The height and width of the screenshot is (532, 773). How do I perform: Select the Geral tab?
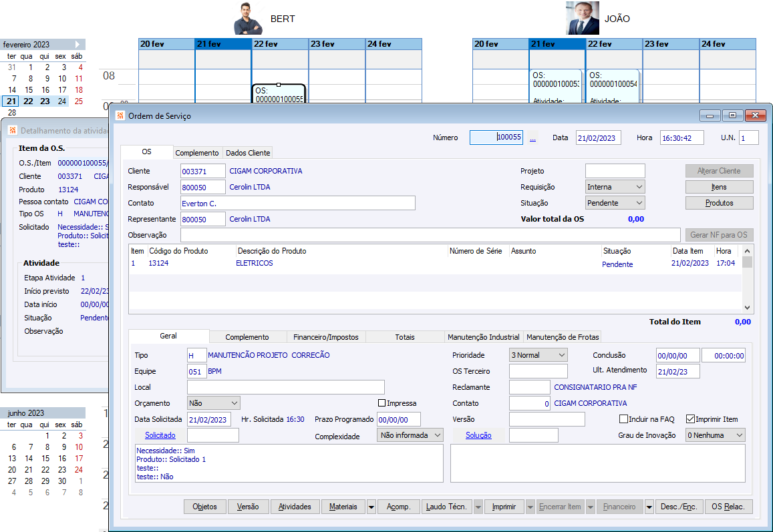(x=168, y=336)
